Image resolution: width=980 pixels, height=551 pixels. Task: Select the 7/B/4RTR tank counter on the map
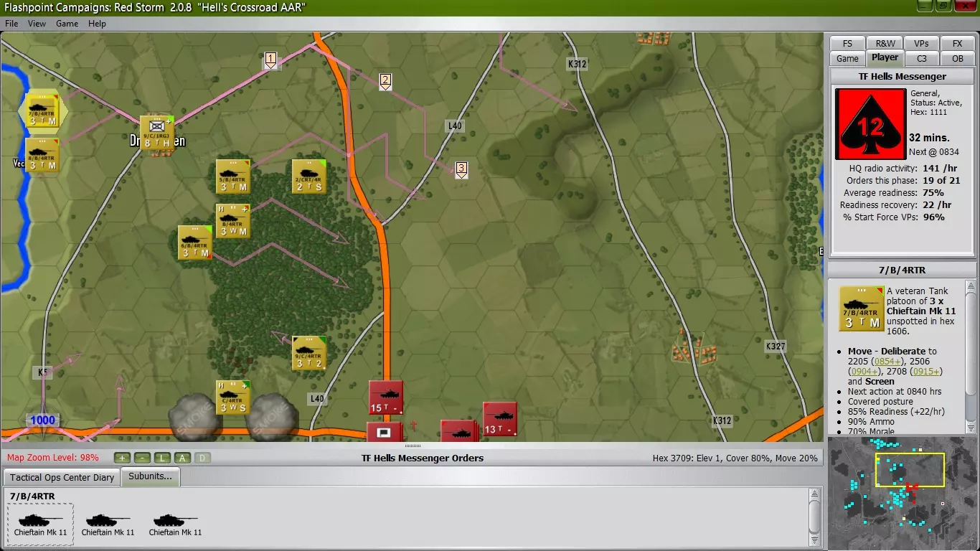click(x=42, y=110)
